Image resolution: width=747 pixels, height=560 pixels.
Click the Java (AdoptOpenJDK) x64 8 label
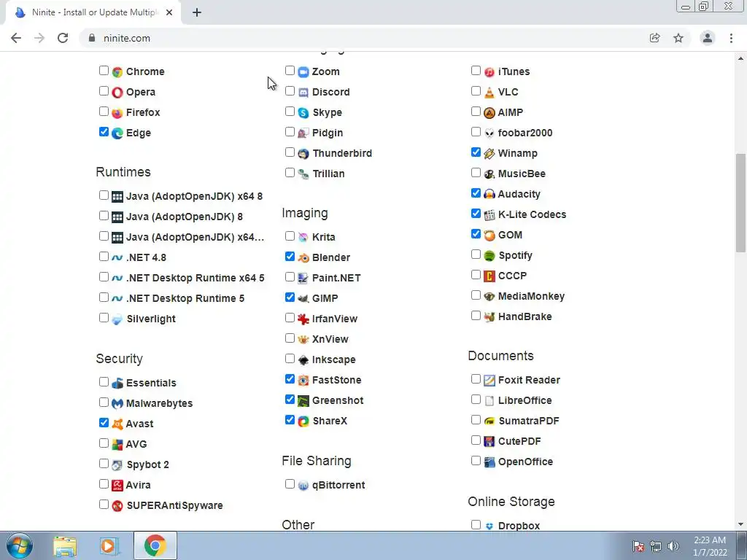194,196
